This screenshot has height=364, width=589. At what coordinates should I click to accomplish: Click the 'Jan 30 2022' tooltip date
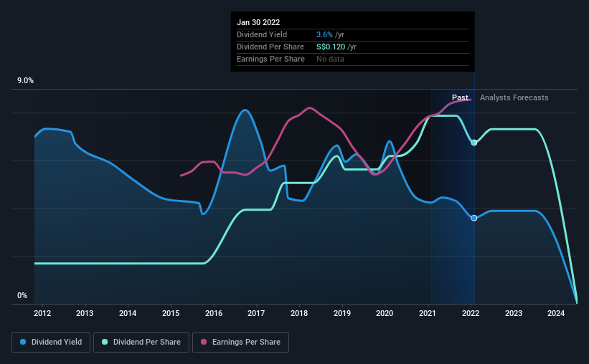tap(258, 22)
